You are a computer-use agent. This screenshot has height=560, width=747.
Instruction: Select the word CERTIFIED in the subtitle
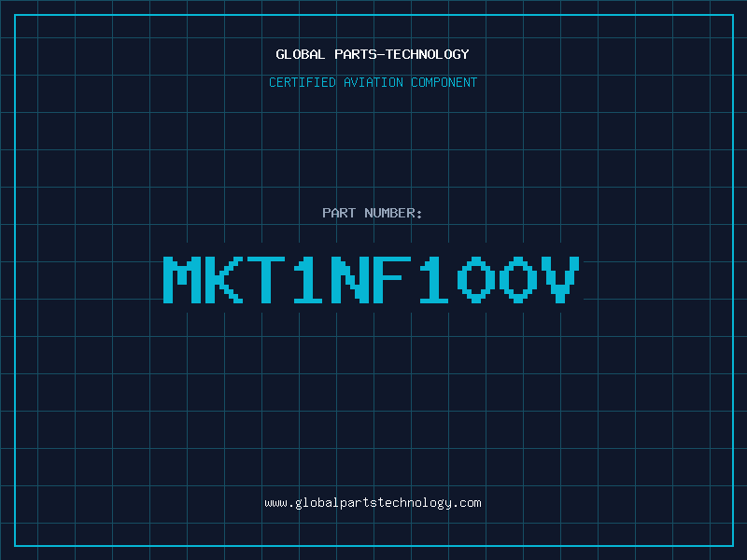coord(303,82)
